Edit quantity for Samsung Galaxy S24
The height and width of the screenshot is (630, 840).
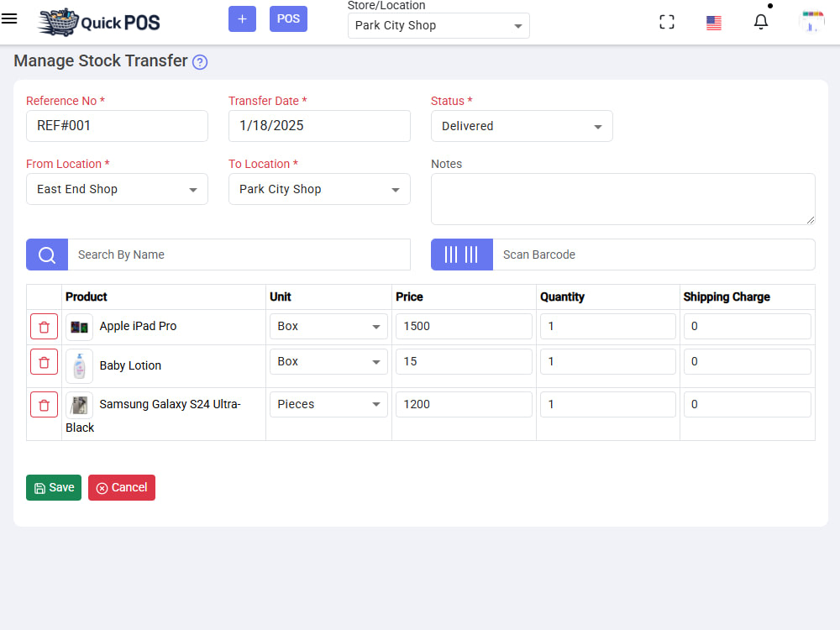click(x=608, y=405)
